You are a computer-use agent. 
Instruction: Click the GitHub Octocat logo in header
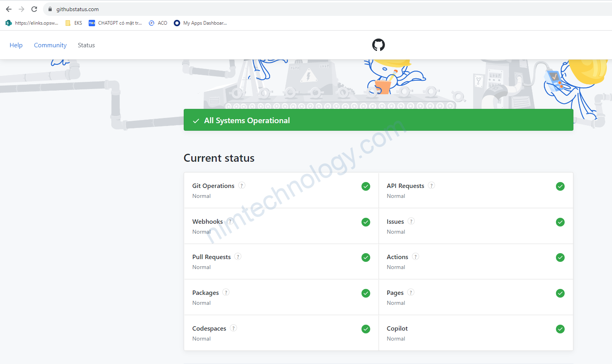378,45
